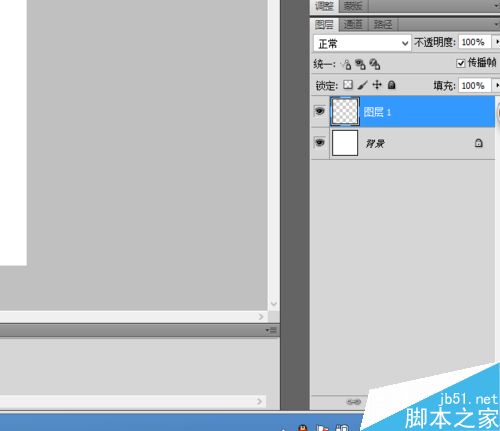Viewport: 500px width, 431px height.
Task: Open the animation panel flyout menu
Action: click(271, 330)
